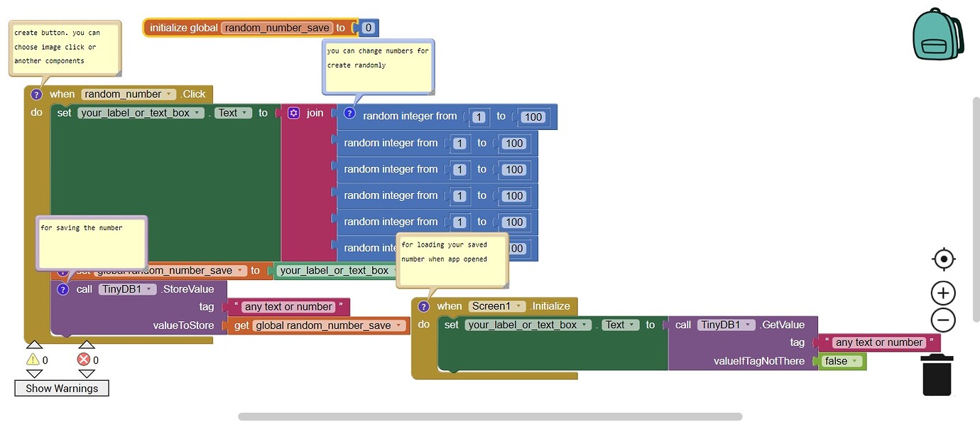Click the help icon on random_number.Click block
The height and width of the screenshot is (422, 980).
click(36, 93)
